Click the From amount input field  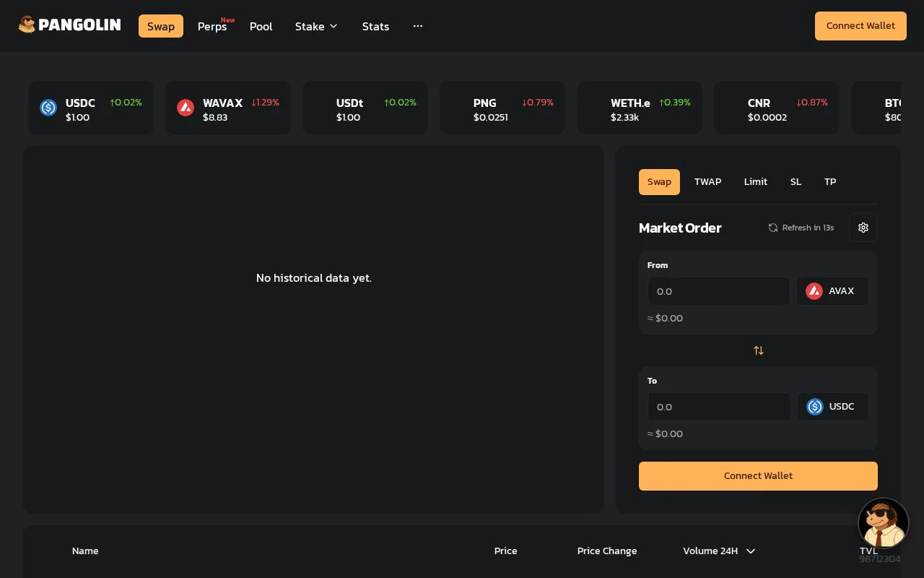coord(718,291)
